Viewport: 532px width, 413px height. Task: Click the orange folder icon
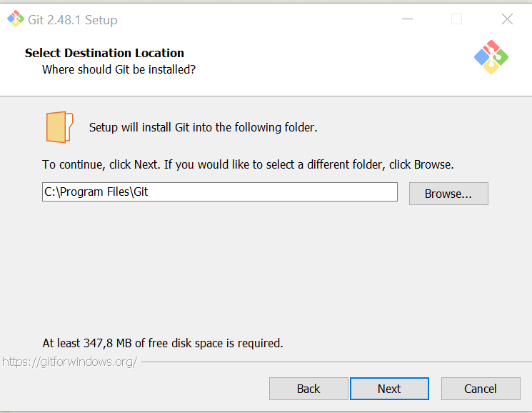coord(59,127)
